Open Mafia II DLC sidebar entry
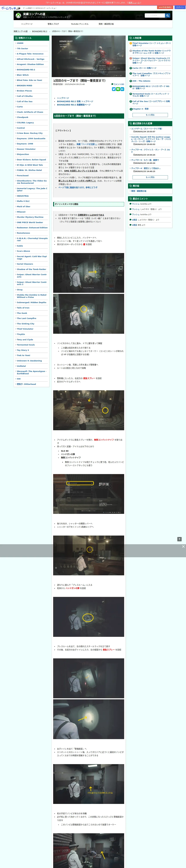Screen dimensions: 186x868 [x=23, y=201]
